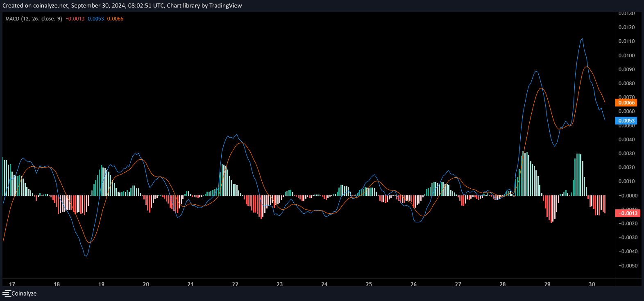
Task: Click the highest peak of the blue MACD line
Action: point(582,39)
